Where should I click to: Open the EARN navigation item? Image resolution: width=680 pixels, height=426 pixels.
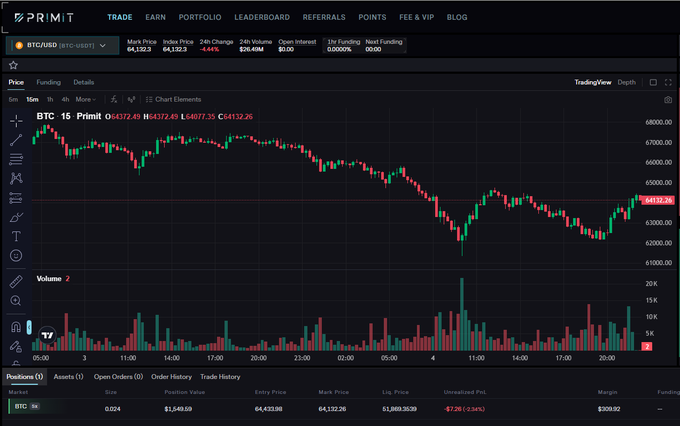[x=155, y=17]
